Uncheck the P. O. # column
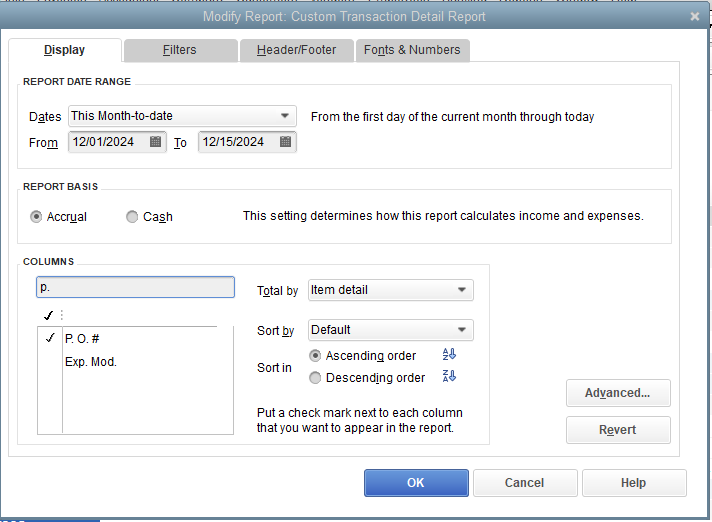 click(x=50, y=338)
